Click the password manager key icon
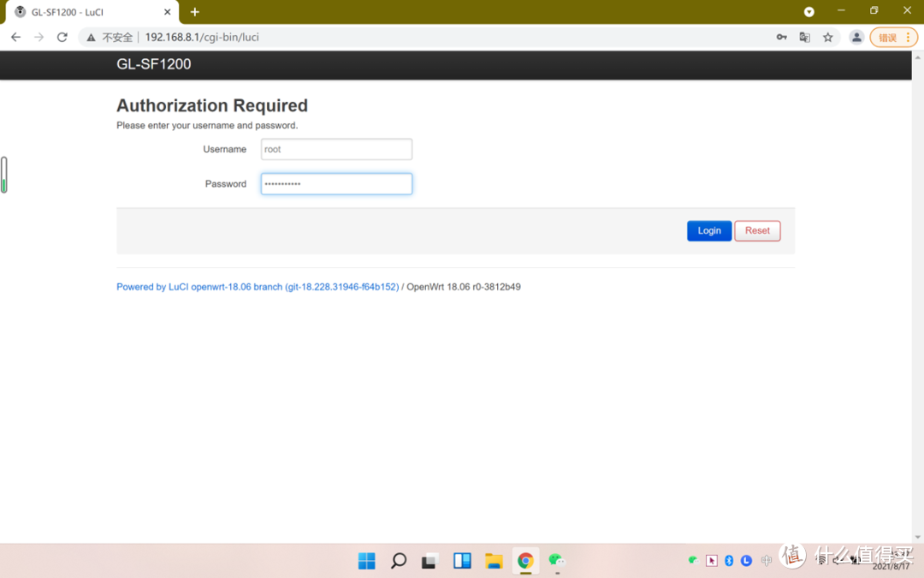This screenshot has width=924, height=578. coord(781,38)
